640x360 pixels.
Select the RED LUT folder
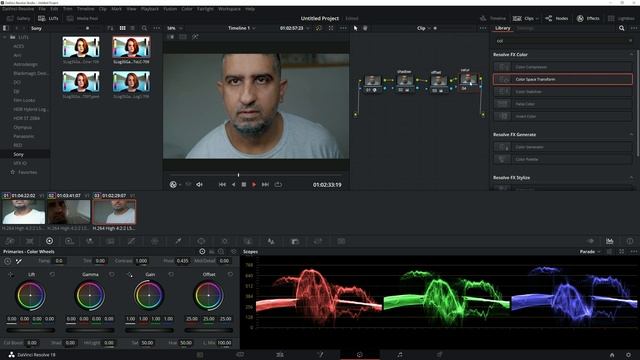[18, 145]
